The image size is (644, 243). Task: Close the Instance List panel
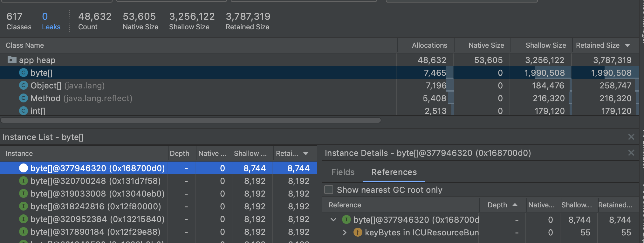pos(631,137)
